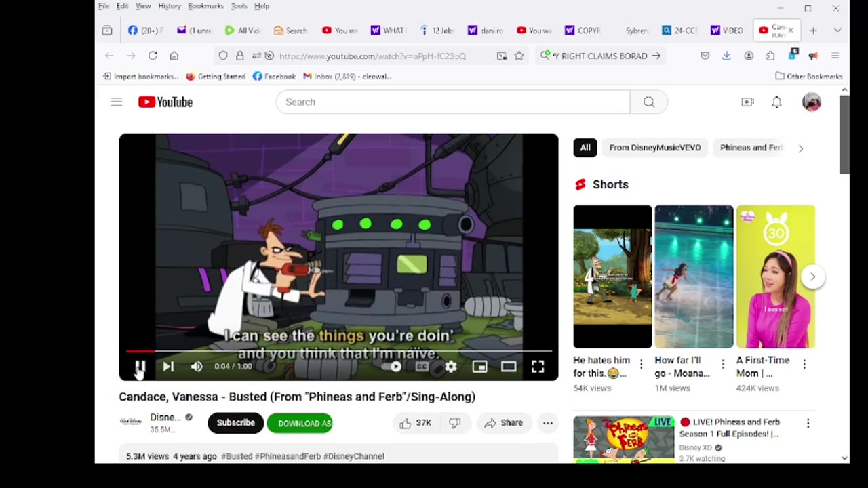Open browser downloads panel
The height and width of the screenshot is (488, 868).
(x=726, y=56)
